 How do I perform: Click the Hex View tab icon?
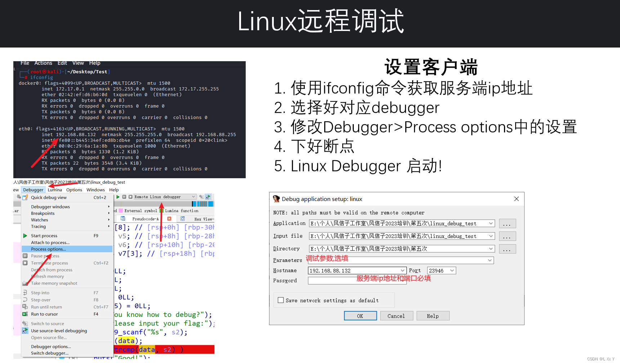183,219
